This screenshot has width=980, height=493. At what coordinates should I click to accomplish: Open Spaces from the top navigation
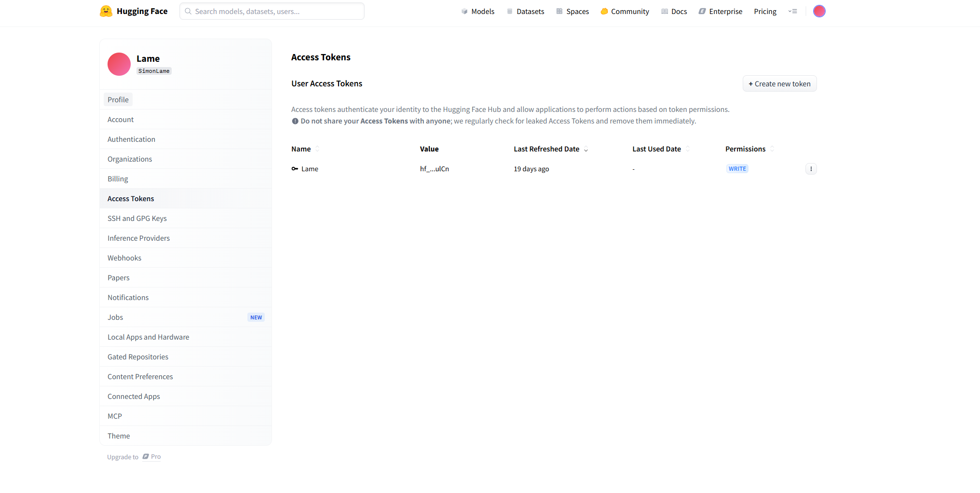click(x=572, y=12)
